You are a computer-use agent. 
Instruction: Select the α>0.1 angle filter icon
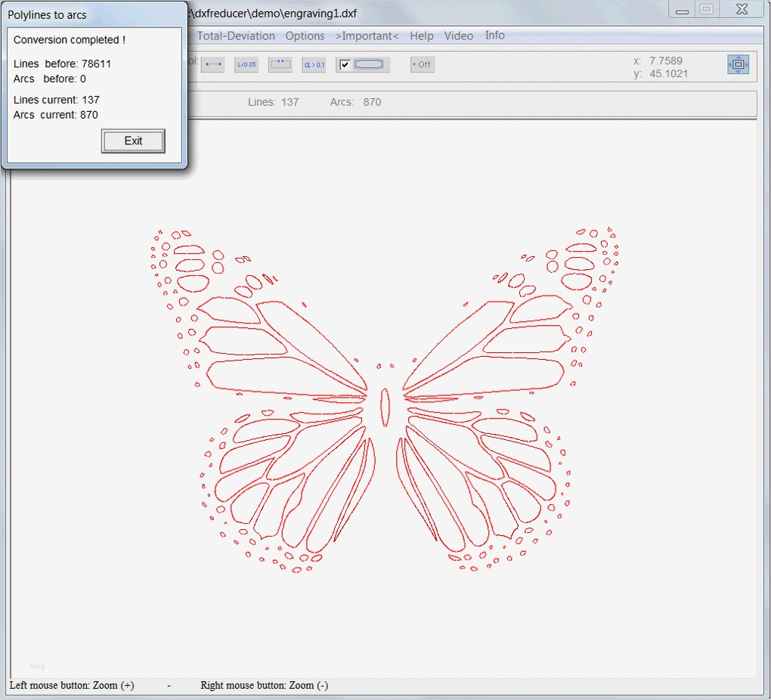tap(314, 65)
